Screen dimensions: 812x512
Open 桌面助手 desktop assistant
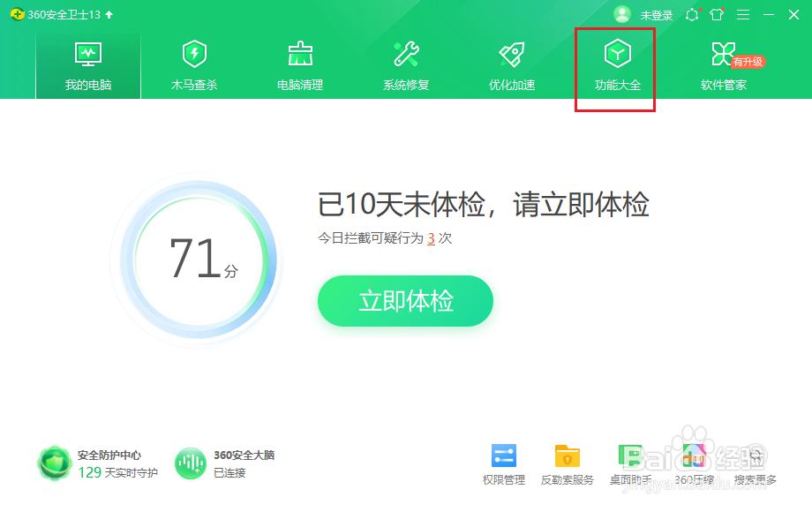pyautogui.click(x=630, y=463)
